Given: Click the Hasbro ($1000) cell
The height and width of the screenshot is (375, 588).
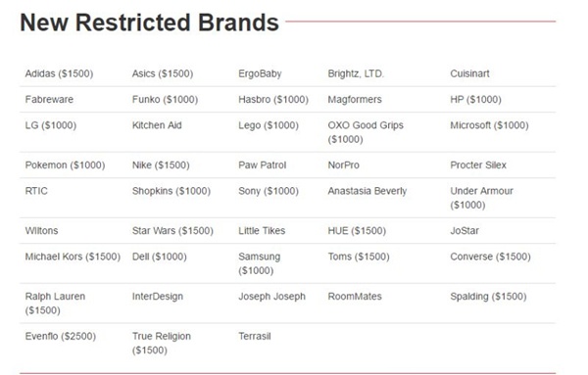Looking at the screenshot, I should 273,99.
